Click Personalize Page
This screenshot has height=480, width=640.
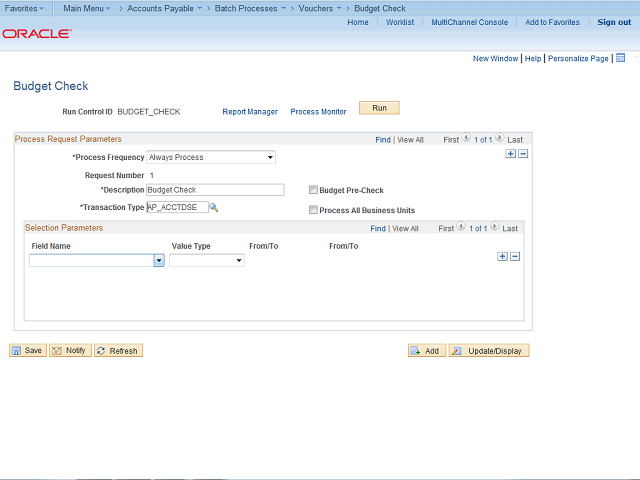point(578,58)
